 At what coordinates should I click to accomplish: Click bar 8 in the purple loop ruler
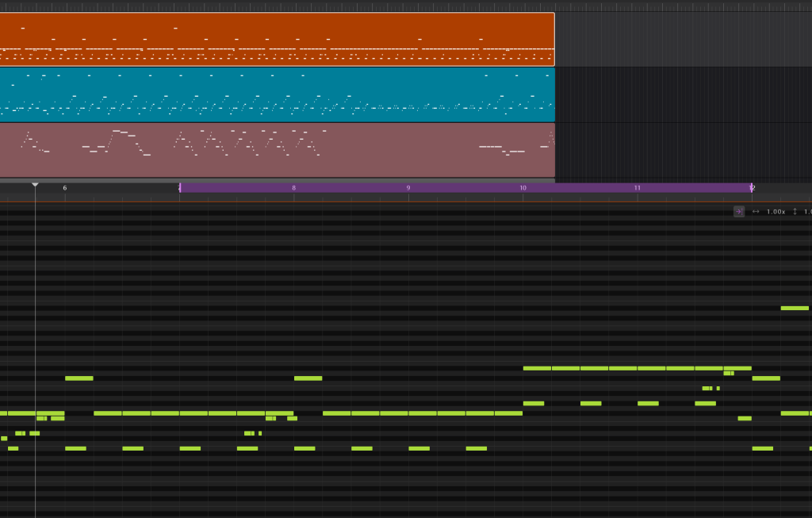[293, 188]
